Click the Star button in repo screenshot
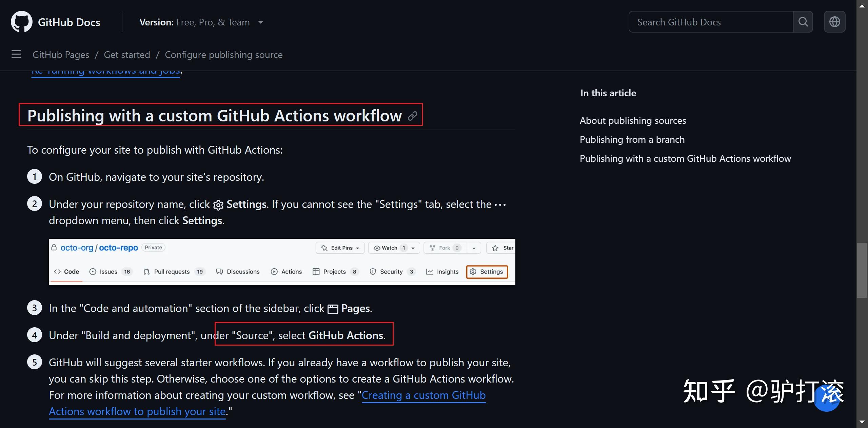The image size is (868, 428). tap(502, 248)
